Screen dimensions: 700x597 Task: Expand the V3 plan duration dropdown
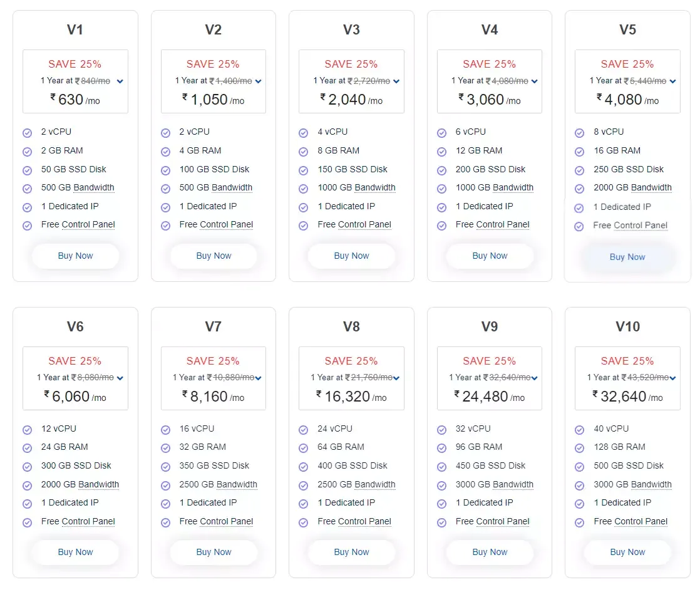(x=396, y=81)
